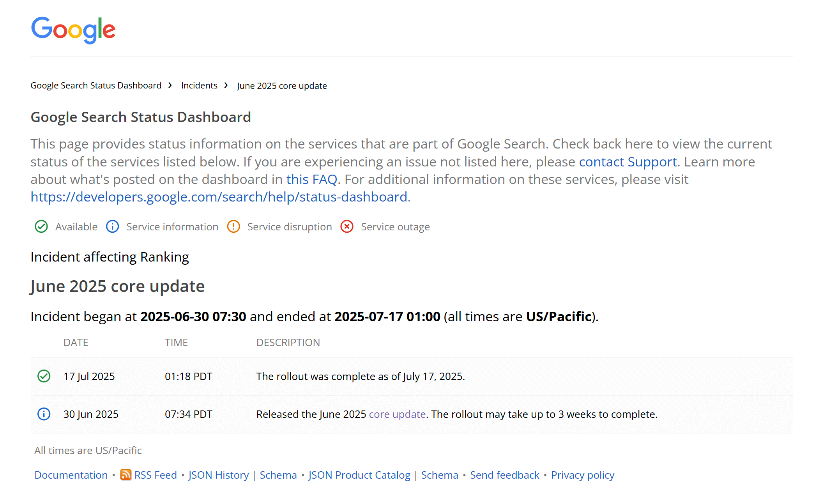Viewport: 822px width, 504px height.
Task: Click the green Available checkmark legend icon
Action: point(41,226)
